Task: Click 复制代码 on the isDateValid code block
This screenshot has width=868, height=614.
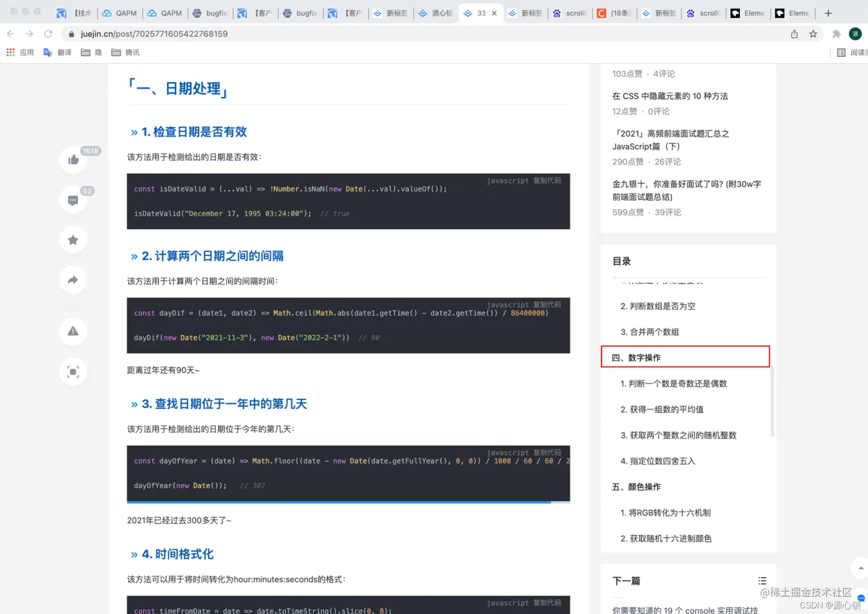Action: 547,180
